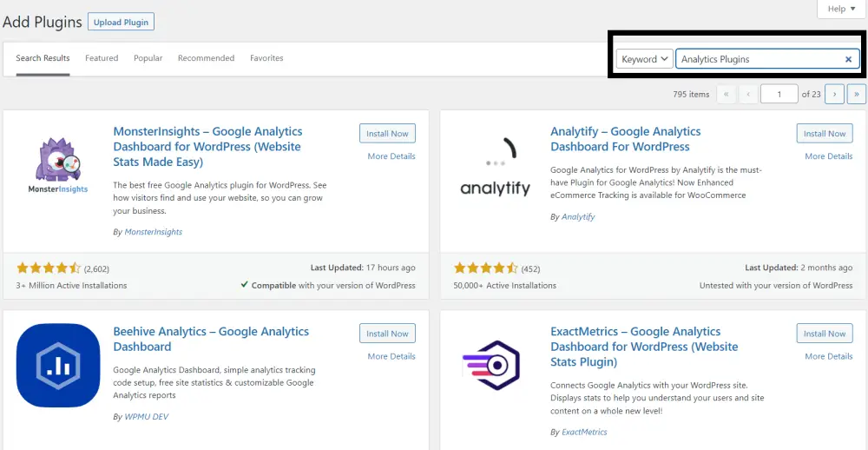Image resolution: width=868 pixels, height=450 pixels.
Task: Click the Add Plugins page heading
Action: point(42,23)
